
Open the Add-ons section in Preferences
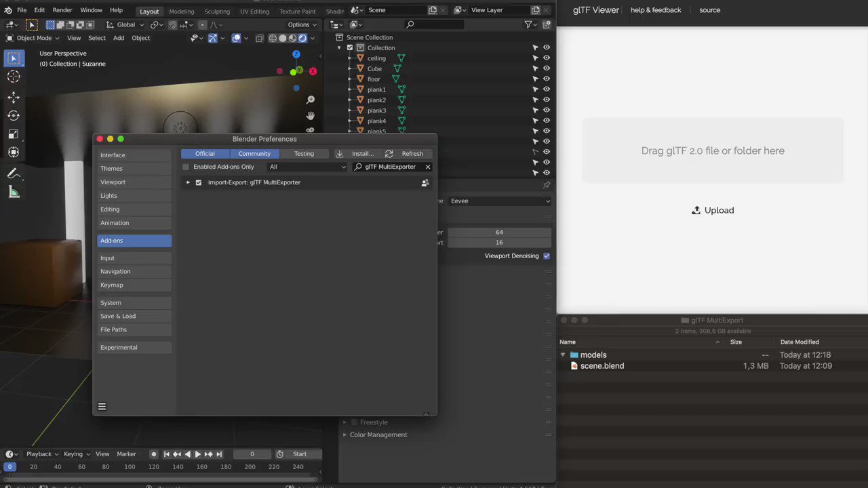pos(134,240)
